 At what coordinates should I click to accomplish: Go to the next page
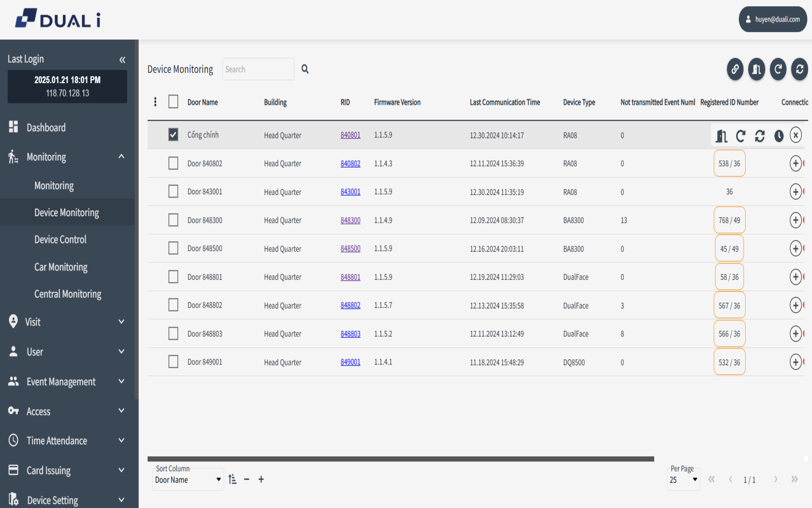pos(776,479)
